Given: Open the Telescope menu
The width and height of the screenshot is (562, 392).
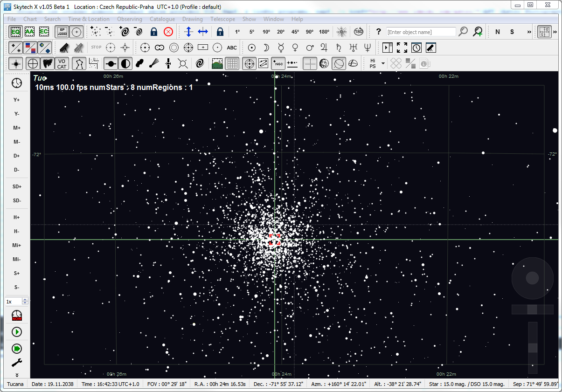Looking at the screenshot, I should (x=222, y=19).
